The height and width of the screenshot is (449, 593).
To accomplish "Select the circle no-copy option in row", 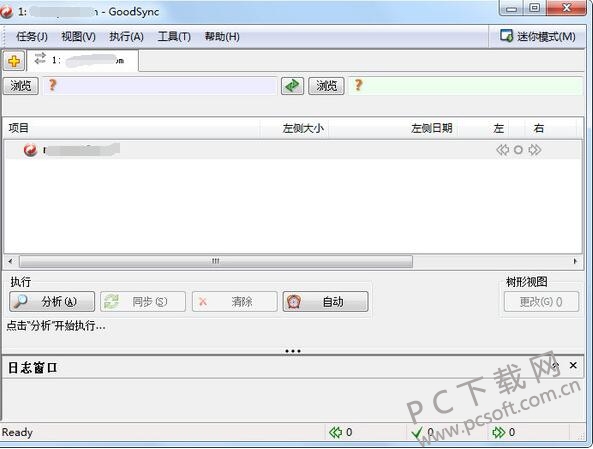I will click(x=518, y=150).
